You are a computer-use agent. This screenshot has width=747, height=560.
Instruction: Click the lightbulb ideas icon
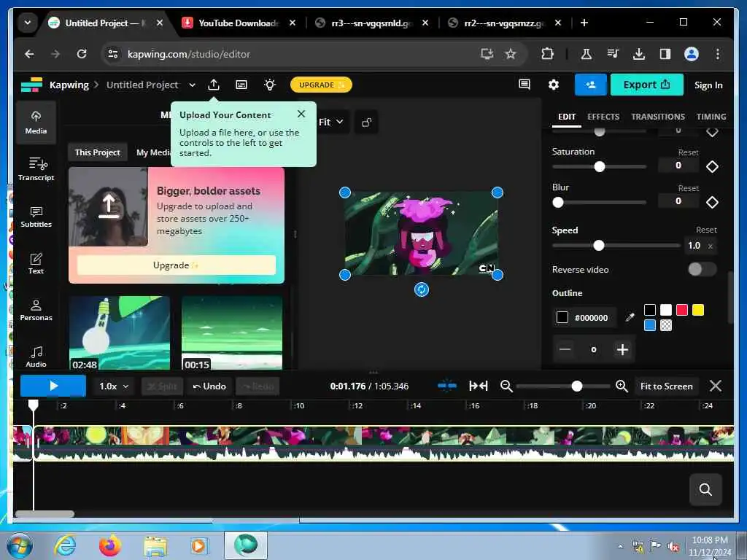[270, 85]
